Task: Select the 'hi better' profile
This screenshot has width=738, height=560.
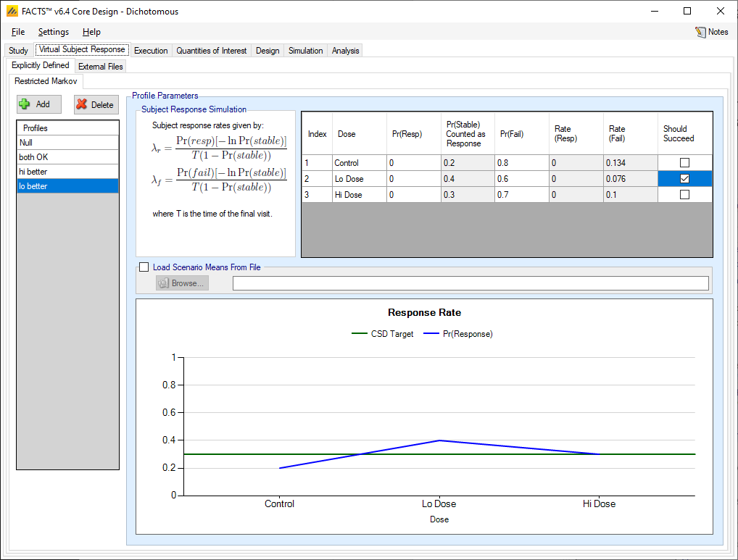Action: pyautogui.click(x=67, y=172)
